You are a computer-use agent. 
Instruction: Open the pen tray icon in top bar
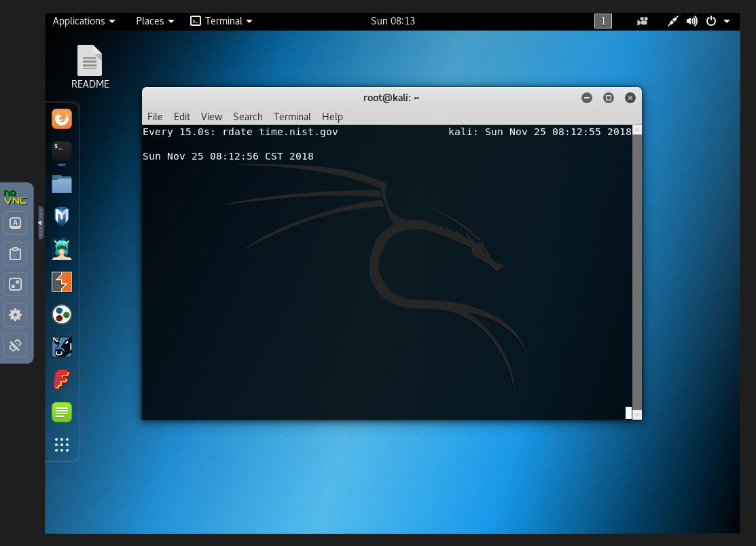click(x=672, y=21)
